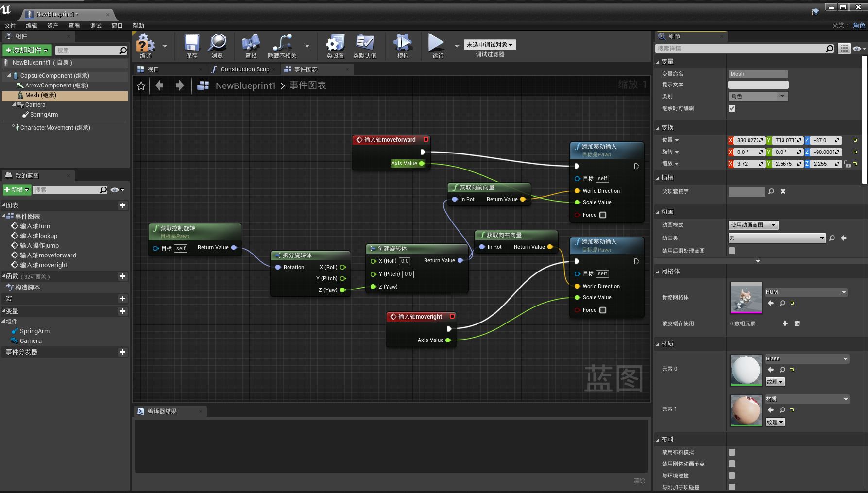Click the Glass material sphere thumbnail
The height and width of the screenshot is (493, 868).
pyautogui.click(x=746, y=370)
